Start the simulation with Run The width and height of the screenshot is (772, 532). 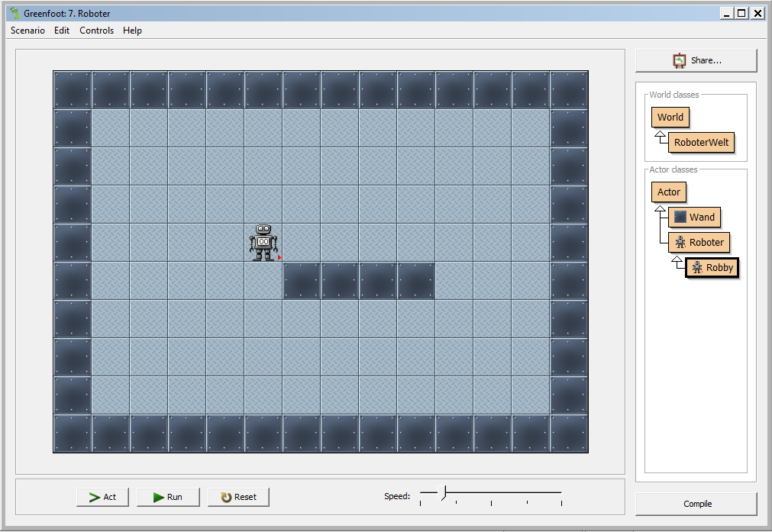(168, 497)
